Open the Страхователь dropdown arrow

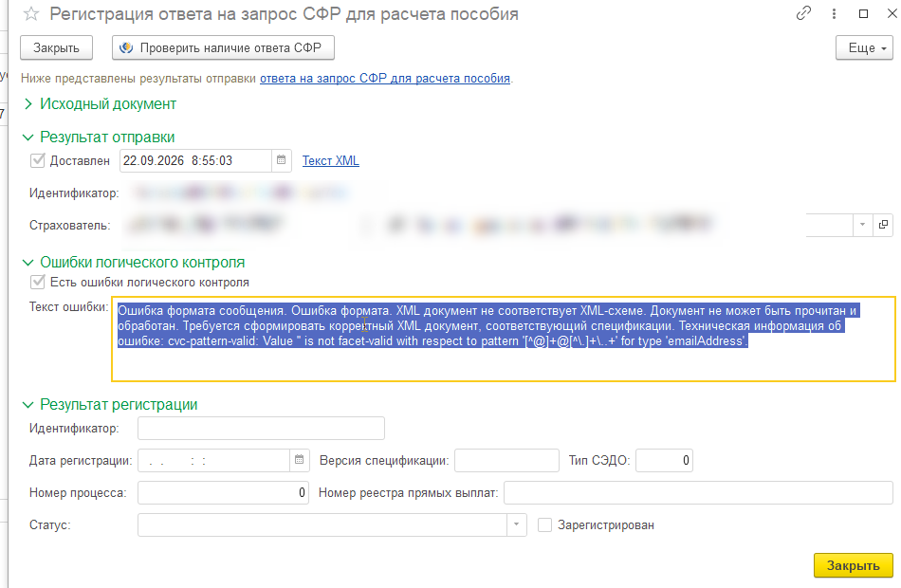[x=862, y=225]
